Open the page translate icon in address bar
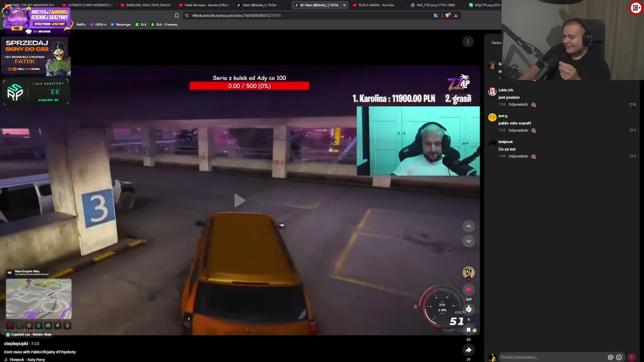The height and width of the screenshot is (362, 644). [436, 16]
